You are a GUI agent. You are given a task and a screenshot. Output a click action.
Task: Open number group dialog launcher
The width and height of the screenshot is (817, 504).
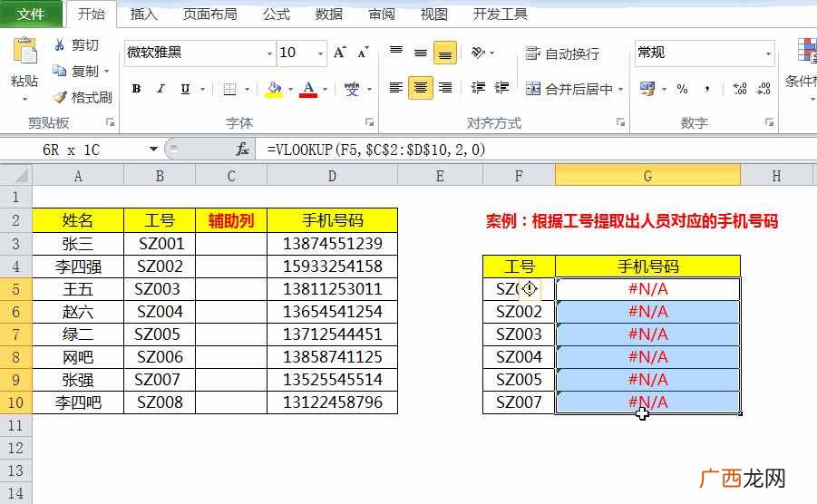click(769, 122)
